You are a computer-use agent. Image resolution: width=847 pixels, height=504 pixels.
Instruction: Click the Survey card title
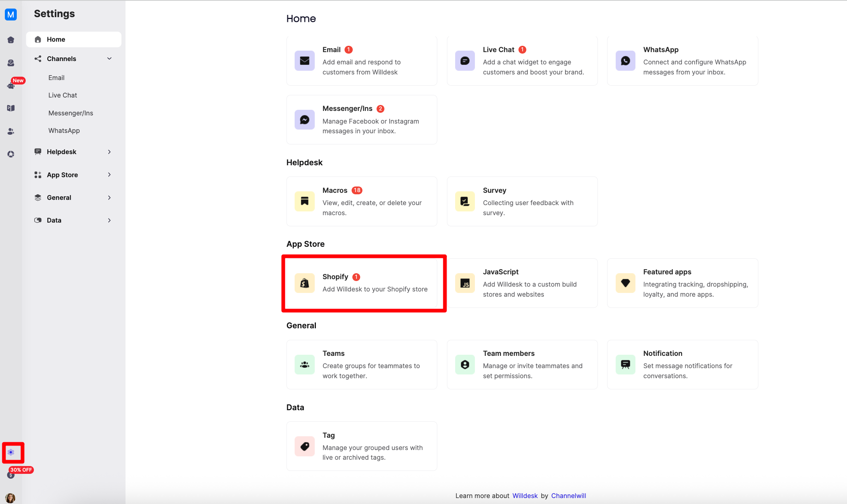[x=495, y=191]
